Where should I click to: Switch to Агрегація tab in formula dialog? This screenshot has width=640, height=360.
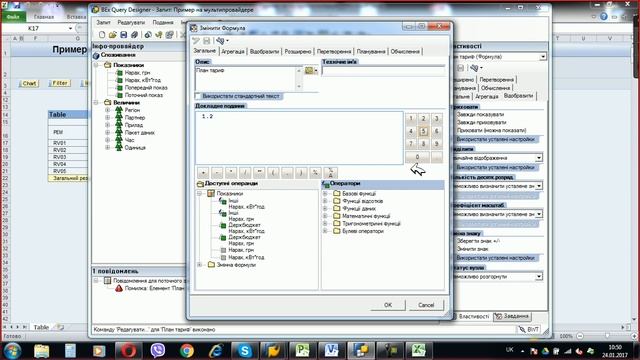(x=233, y=51)
